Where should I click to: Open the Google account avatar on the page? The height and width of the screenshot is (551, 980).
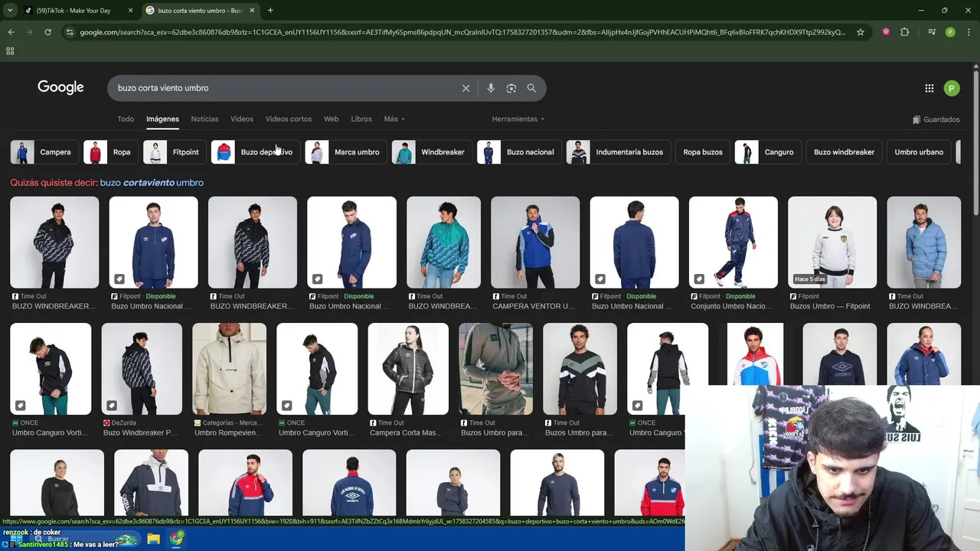tap(952, 88)
